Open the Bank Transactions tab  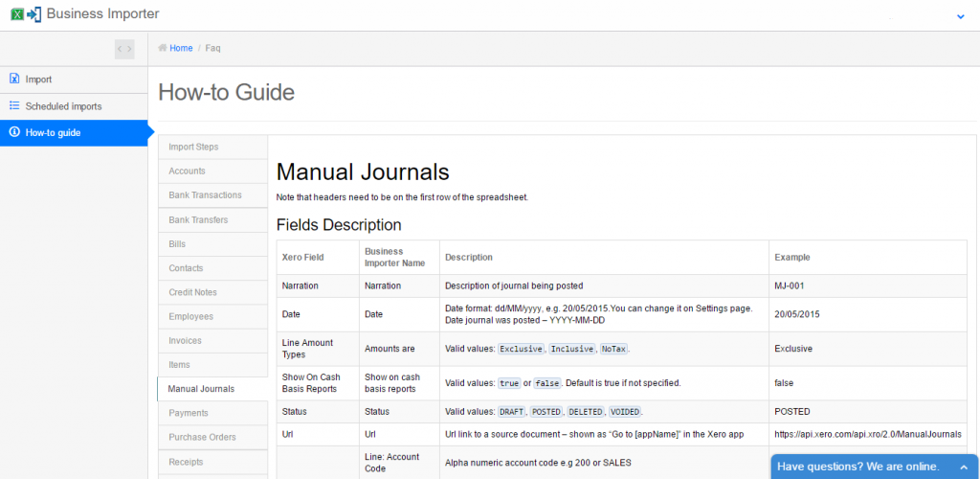212,195
